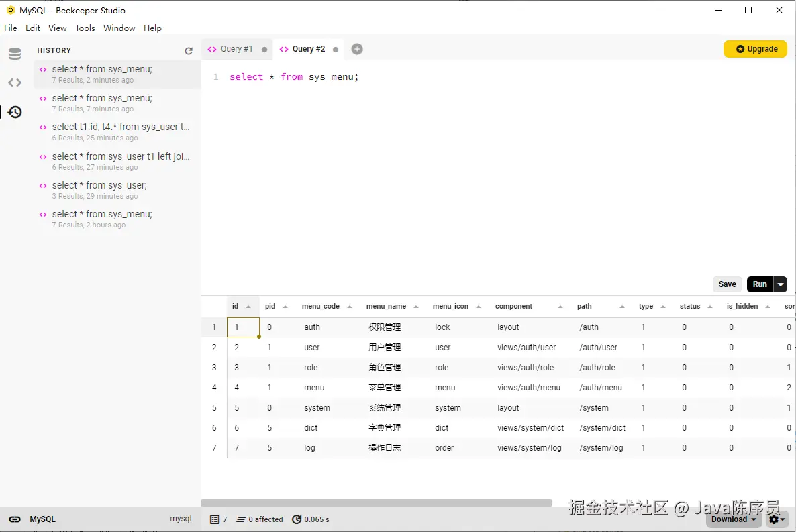
Task: Open the Tools menu
Action: pos(85,28)
